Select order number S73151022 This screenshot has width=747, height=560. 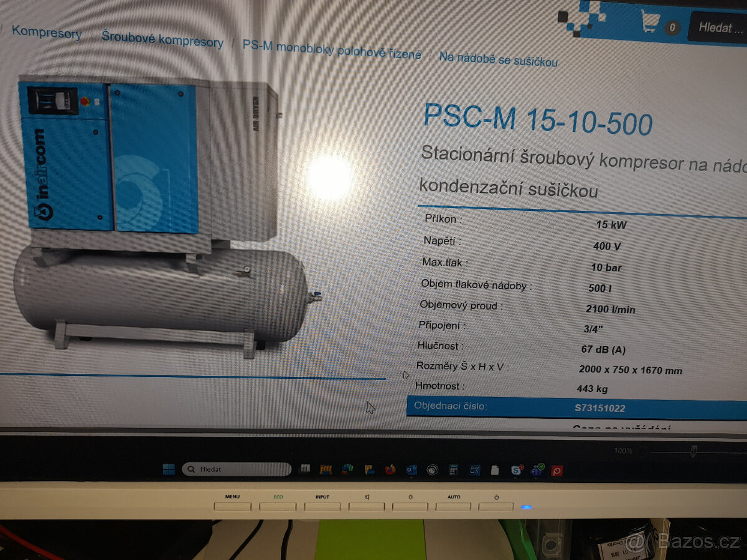pos(599,408)
